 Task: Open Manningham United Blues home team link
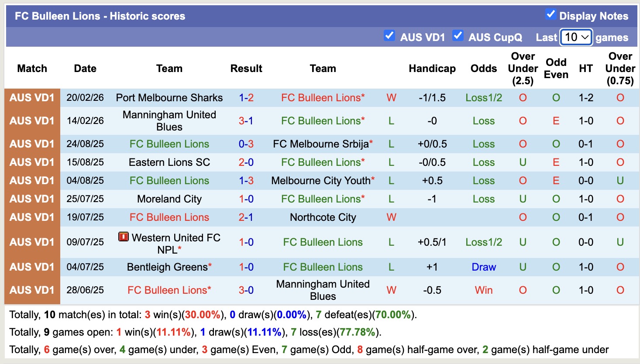(x=169, y=121)
